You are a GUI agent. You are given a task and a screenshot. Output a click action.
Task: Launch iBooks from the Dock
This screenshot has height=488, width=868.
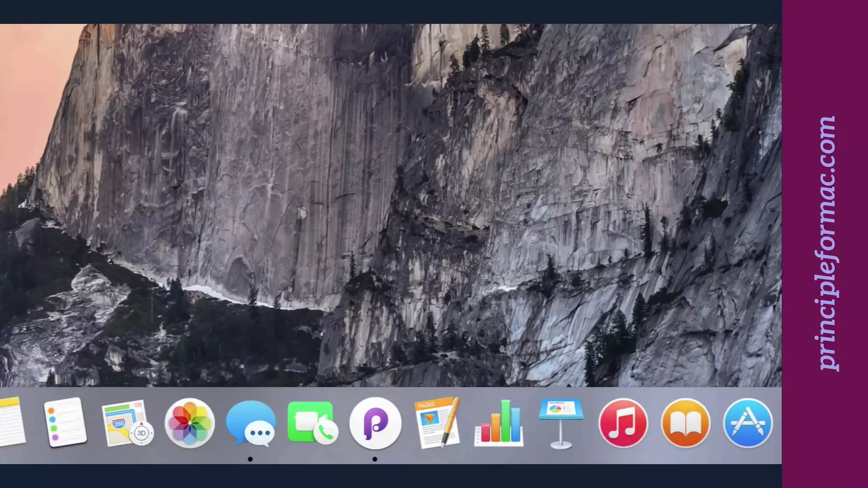685,423
